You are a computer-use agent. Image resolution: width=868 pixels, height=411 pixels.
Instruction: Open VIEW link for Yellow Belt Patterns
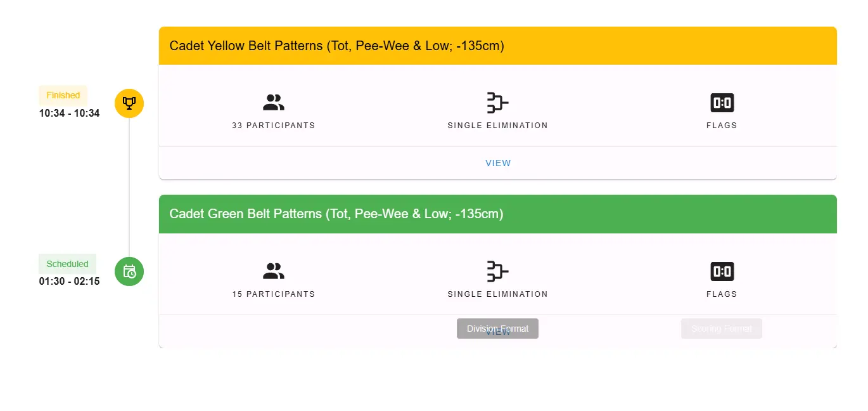(498, 163)
